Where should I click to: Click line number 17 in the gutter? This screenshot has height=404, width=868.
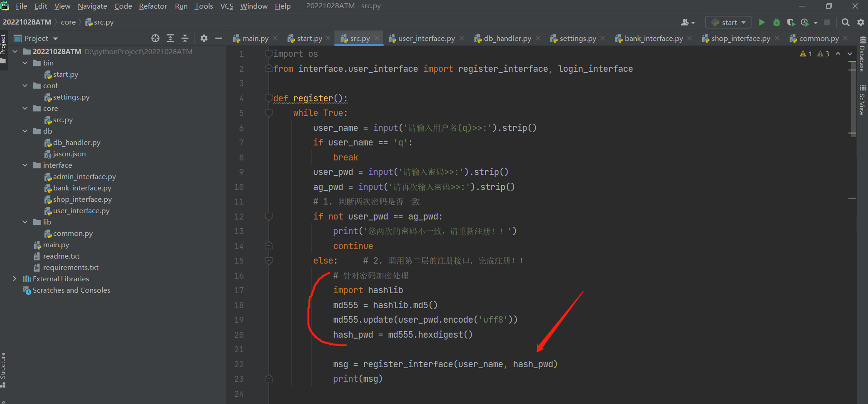pos(239,290)
